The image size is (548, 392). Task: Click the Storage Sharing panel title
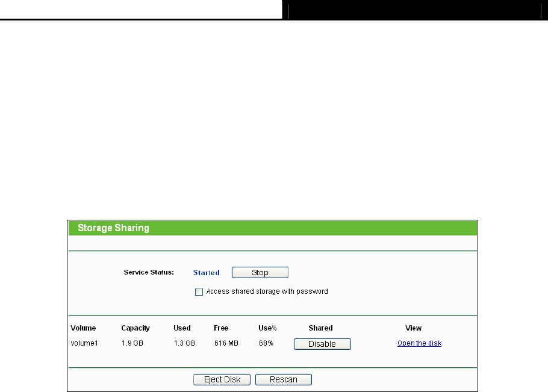113,228
